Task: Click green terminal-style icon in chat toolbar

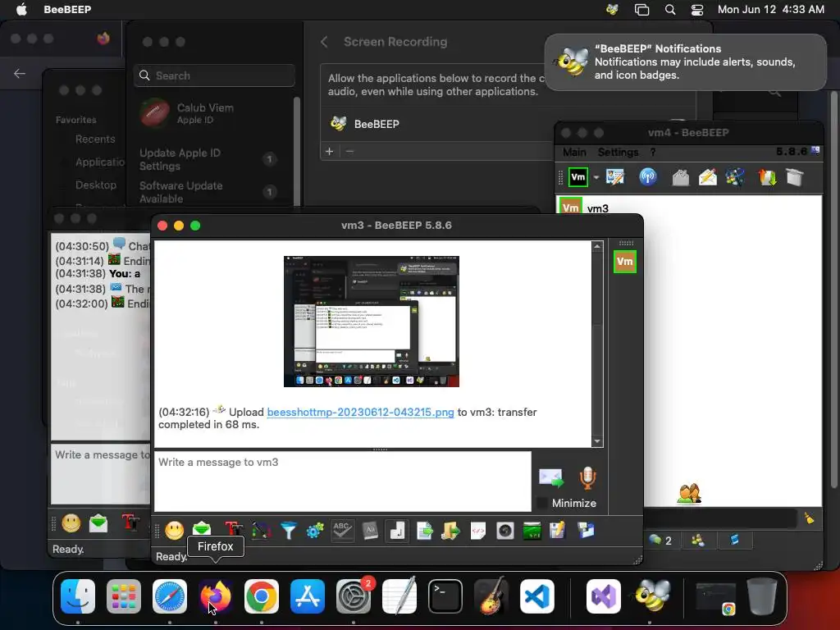Action: click(x=532, y=531)
